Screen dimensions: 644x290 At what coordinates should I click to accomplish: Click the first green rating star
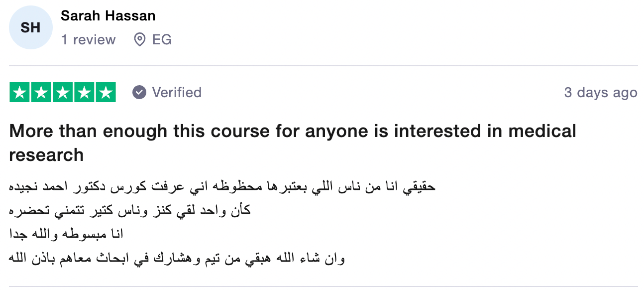coord(20,93)
